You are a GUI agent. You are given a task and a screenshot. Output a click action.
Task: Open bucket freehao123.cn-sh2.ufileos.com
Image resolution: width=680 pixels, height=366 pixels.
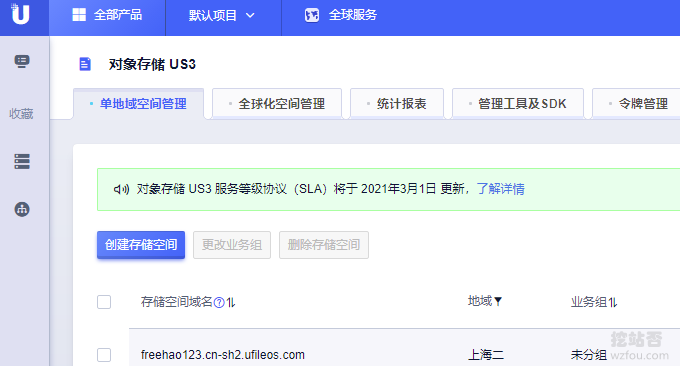222,355
